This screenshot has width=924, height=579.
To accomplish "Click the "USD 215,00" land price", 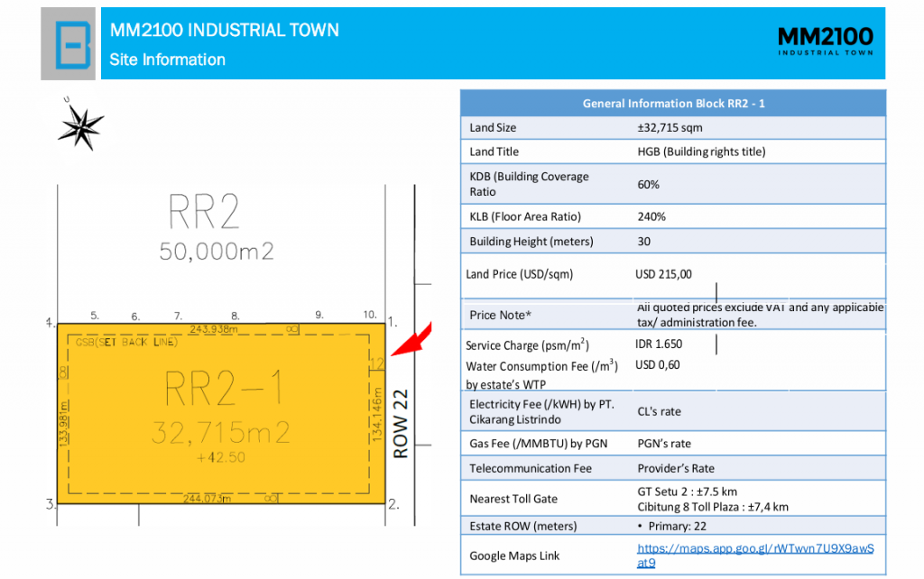I will pyautogui.click(x=663, y=274).
